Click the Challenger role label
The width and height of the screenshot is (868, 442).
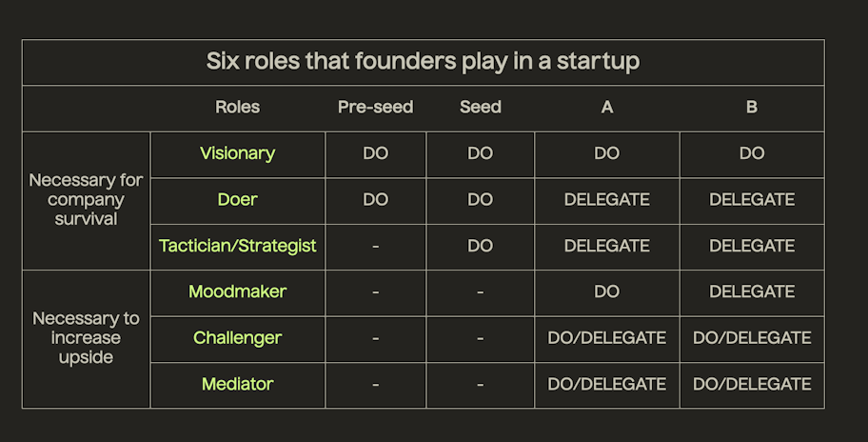click(238, 338)
